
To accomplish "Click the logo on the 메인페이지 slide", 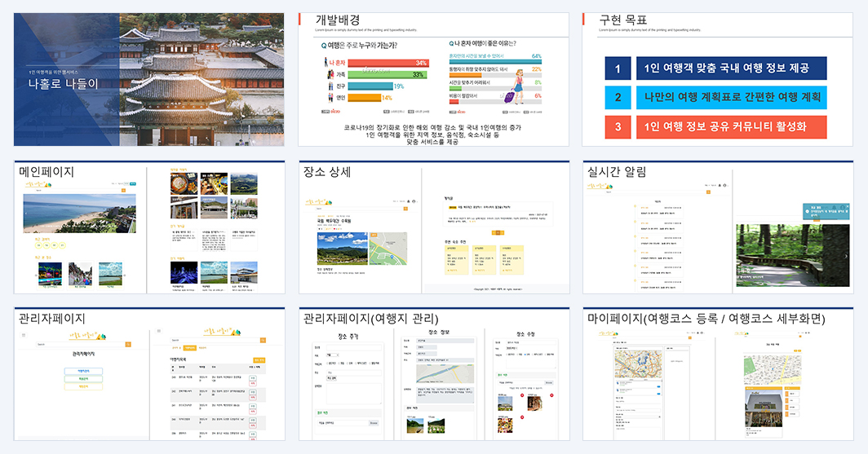I will pos(38,185).
